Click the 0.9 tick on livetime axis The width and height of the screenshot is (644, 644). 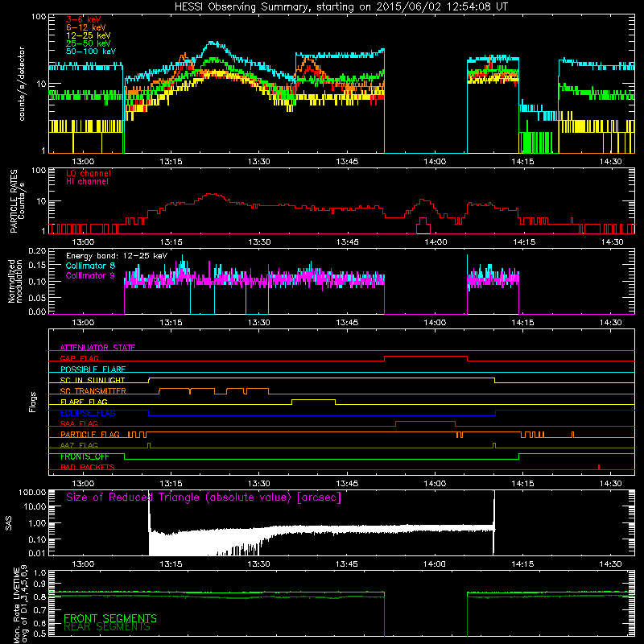click(39, 583)
